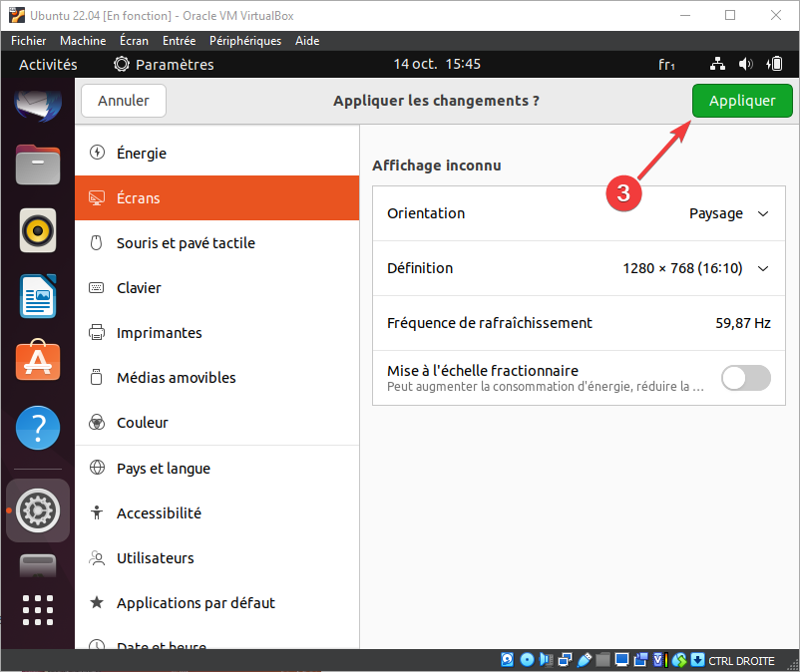Click the Affichage inconnu heading
Viewport: 800px width, 672px height.
[436, 166]
